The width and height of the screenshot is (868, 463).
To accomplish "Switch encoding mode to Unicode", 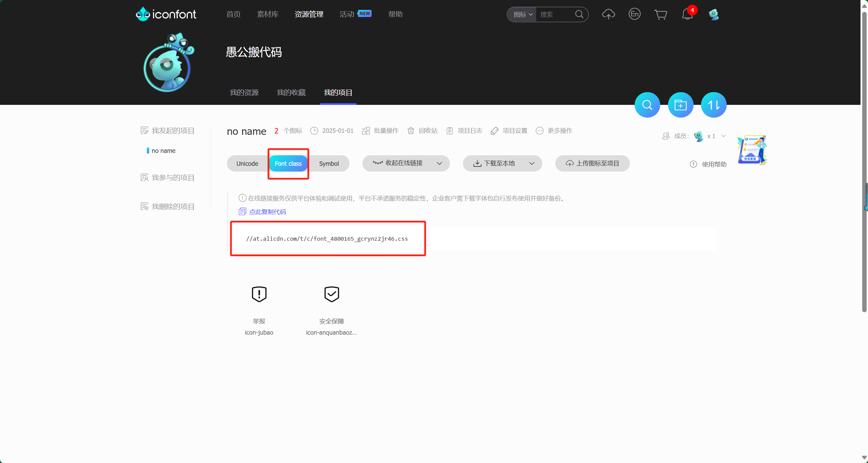I will coord(247,163).
